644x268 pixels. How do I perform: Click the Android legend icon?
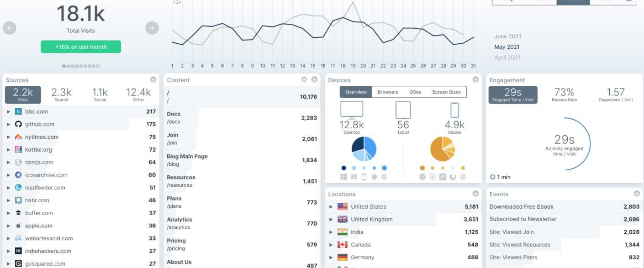[x=374, y=177]
